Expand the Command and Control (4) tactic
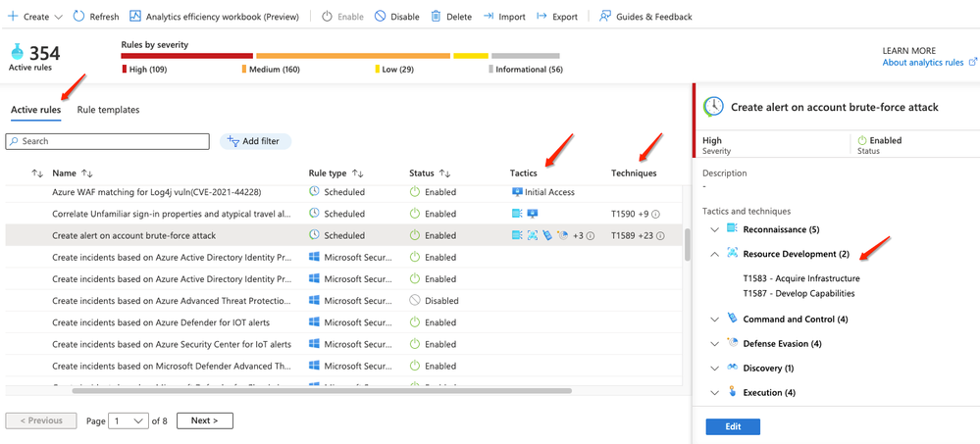Viewport: 980px width, 444px height. coord(715,320)
